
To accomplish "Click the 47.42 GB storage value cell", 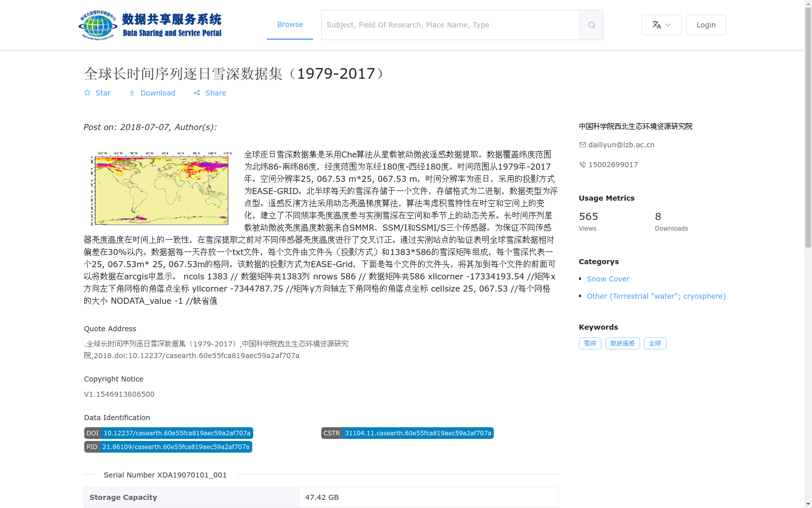I will 429,497.
